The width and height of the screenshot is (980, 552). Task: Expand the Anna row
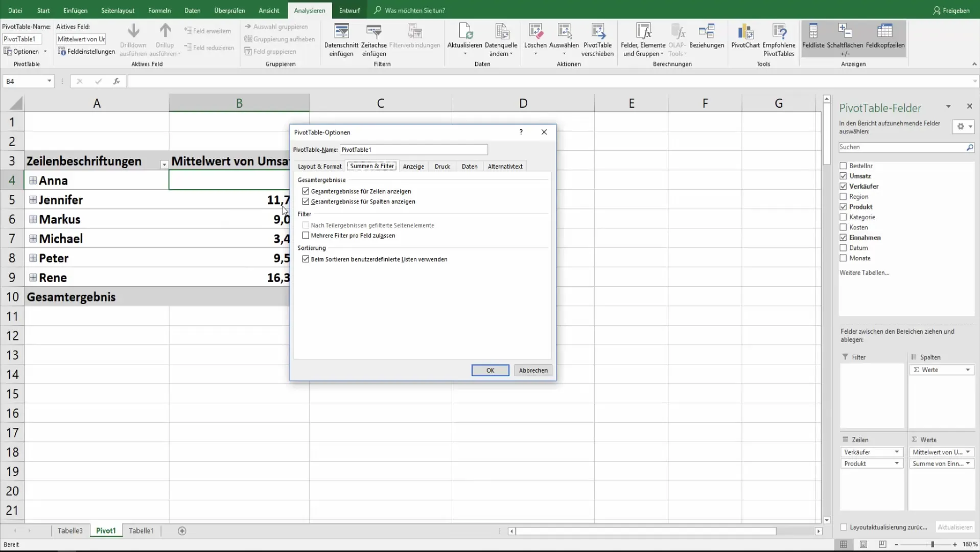click(33, 180)
